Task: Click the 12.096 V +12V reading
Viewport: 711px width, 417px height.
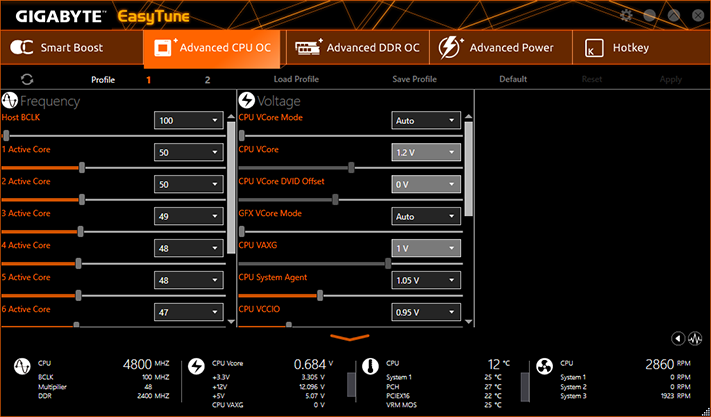Action: [x=312, y=387]
